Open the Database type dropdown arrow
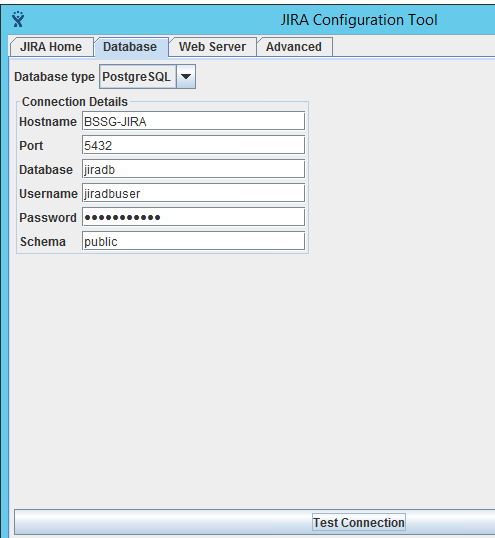Screen dimensions: 495x538 tap(186, 77)
